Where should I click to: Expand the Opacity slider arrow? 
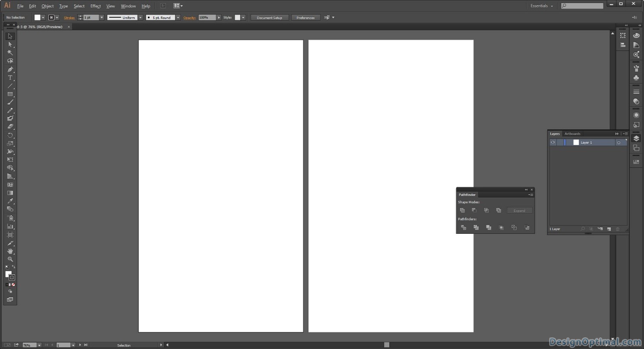point(219,18)
